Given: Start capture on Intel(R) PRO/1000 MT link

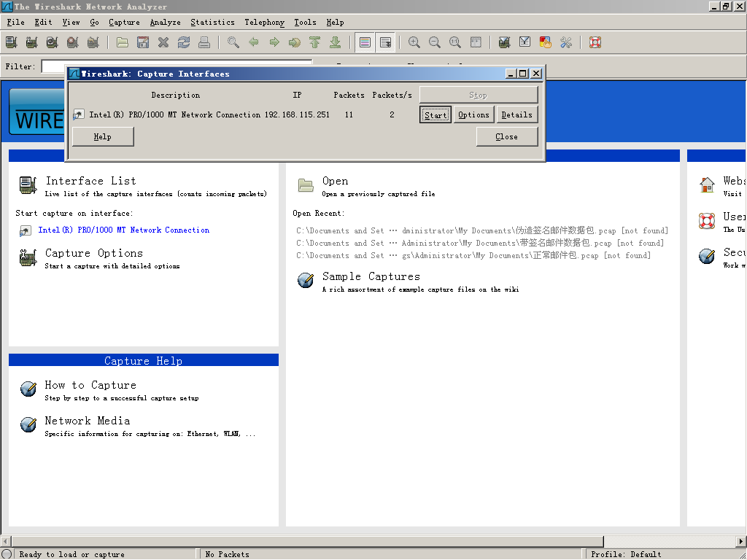Looking at the screenshot, I should coord(124,230).
